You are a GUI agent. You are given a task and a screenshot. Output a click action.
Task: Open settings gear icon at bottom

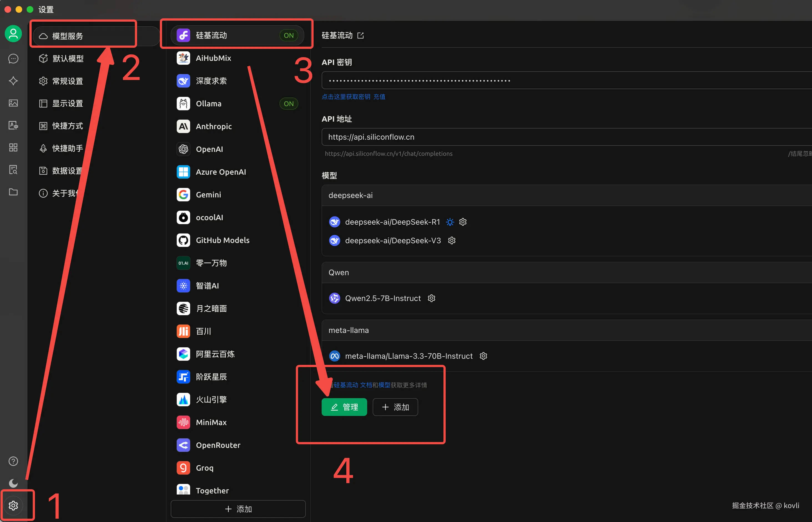tap(13, 505)
